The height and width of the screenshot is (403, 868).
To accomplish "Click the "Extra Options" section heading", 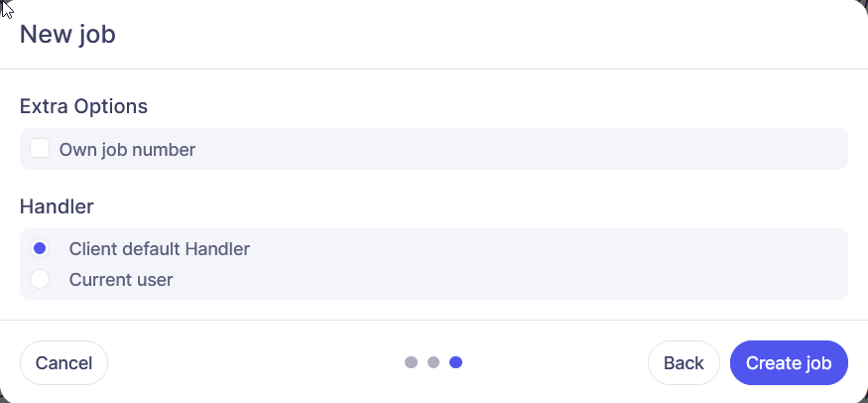I will (83, 105).
